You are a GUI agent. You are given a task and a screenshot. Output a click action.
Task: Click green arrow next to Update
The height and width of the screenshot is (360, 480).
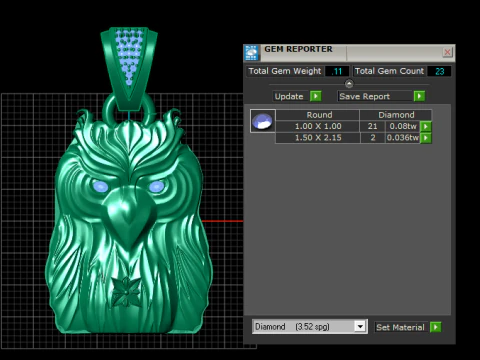(316, 96)
